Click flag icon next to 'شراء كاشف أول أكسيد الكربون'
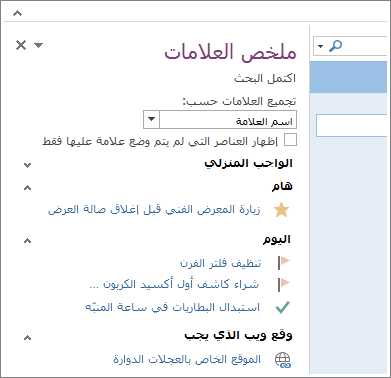Screen dimensions: 391x378 click(x=284, y=284)
